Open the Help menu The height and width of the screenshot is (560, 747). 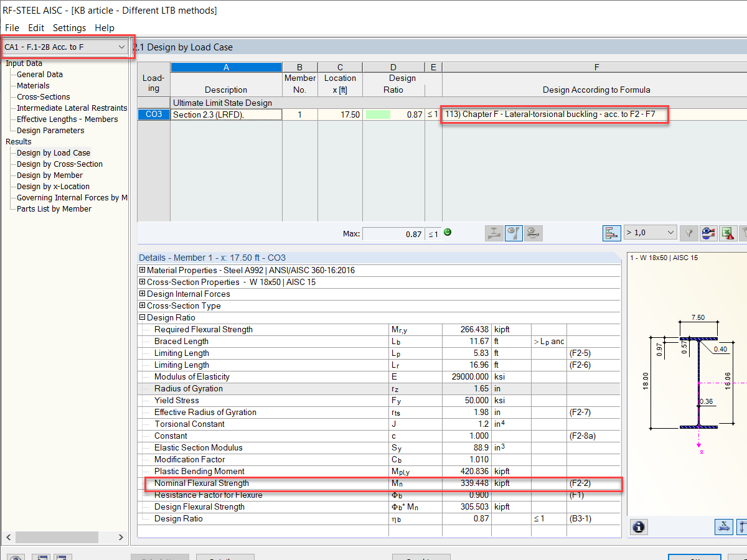pos(105,27)
